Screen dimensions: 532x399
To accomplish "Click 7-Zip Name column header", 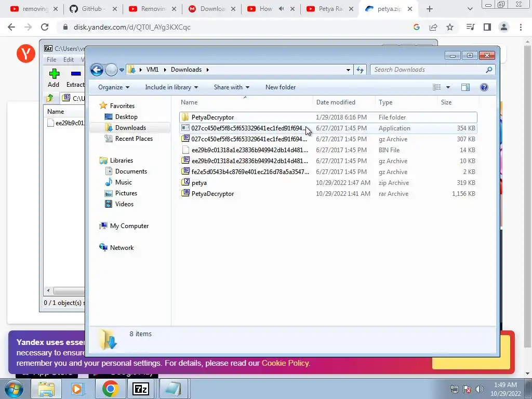I will click(56, 112).
